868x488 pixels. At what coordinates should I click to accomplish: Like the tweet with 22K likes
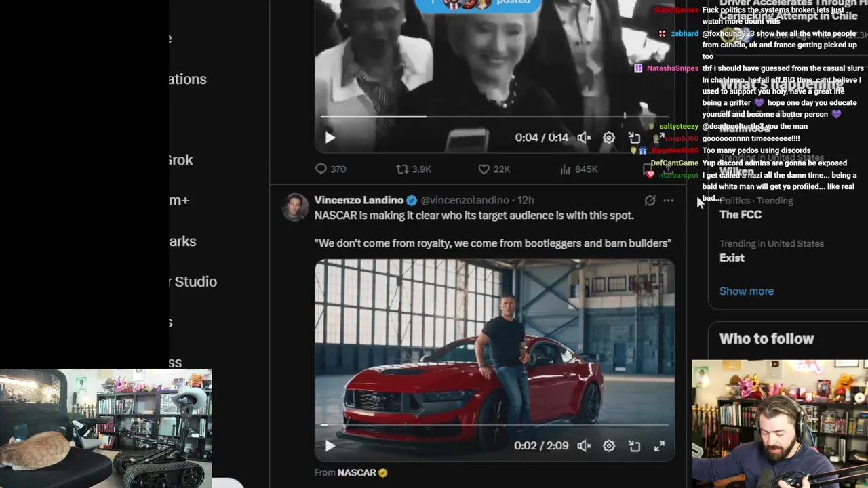[494, 169]
